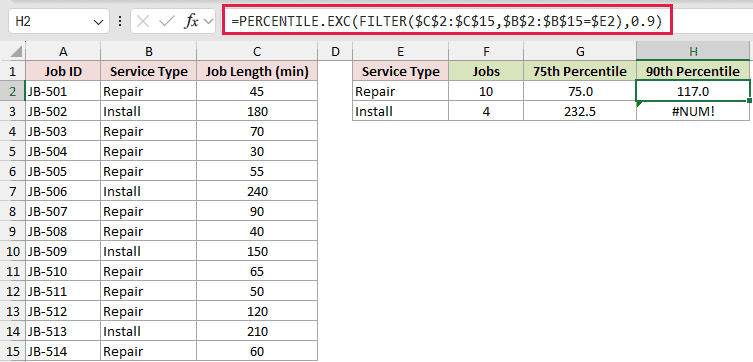Select column C header
Screen dimensions: 753x362
coord(257,51)
